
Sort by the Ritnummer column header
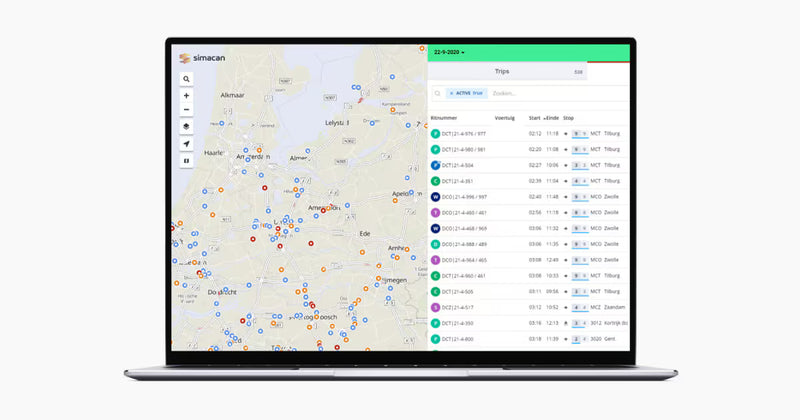point(444,118)
